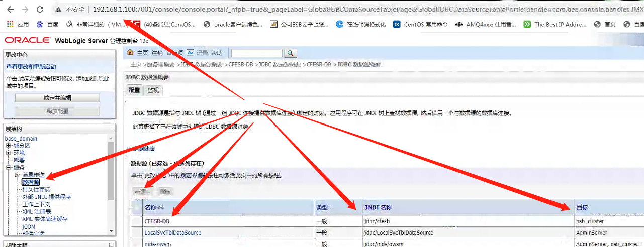The height and width of the screenshot is (247, 644).
Task: Click the JNDI 名称 column header
Action: pos(378,207)
